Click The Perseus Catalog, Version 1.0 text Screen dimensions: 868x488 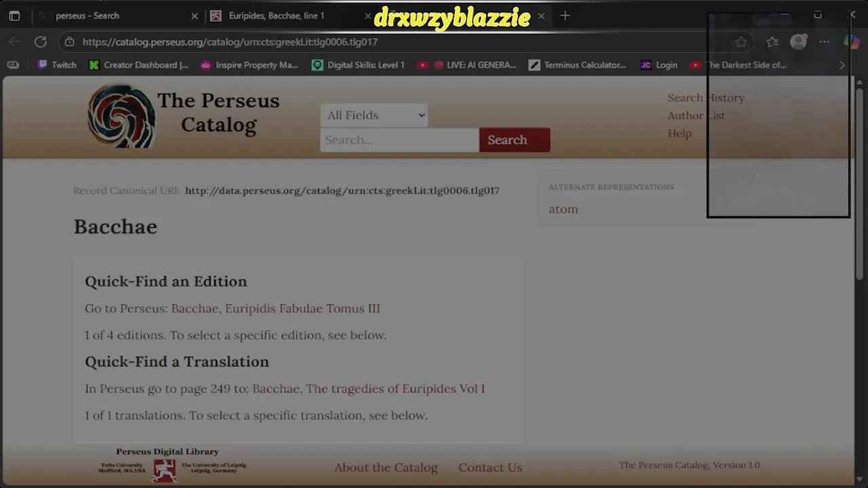tap(689, 465)
